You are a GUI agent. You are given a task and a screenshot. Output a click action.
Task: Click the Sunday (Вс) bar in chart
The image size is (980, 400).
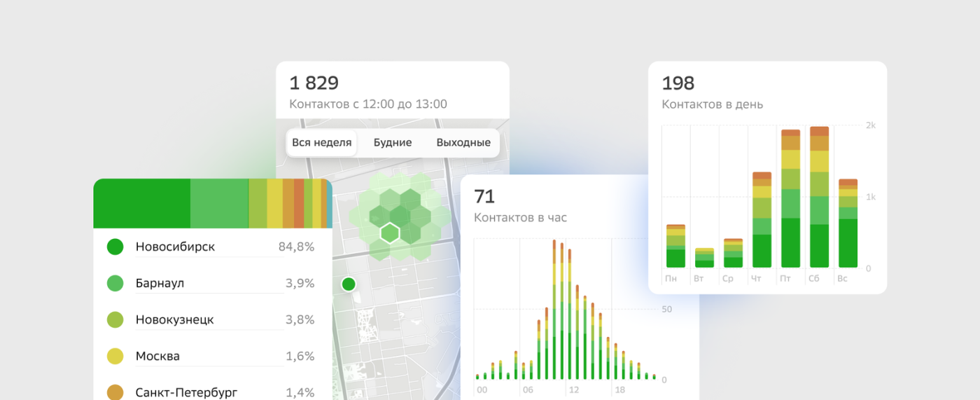coord(848,223)
